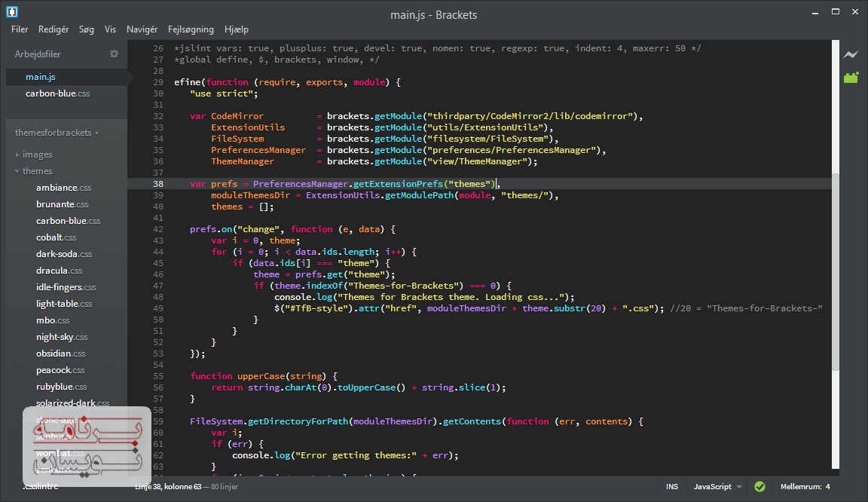Maximize the Brackets window
The width and height of the screenshot is (868, 502).
pos(836,11)
